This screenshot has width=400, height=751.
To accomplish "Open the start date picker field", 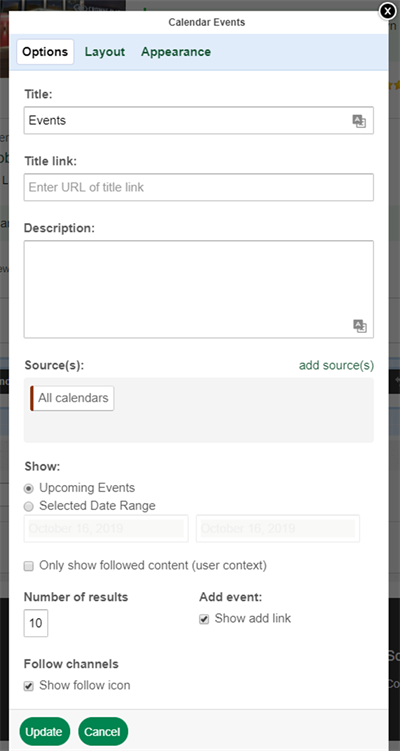I will [106, 529].
